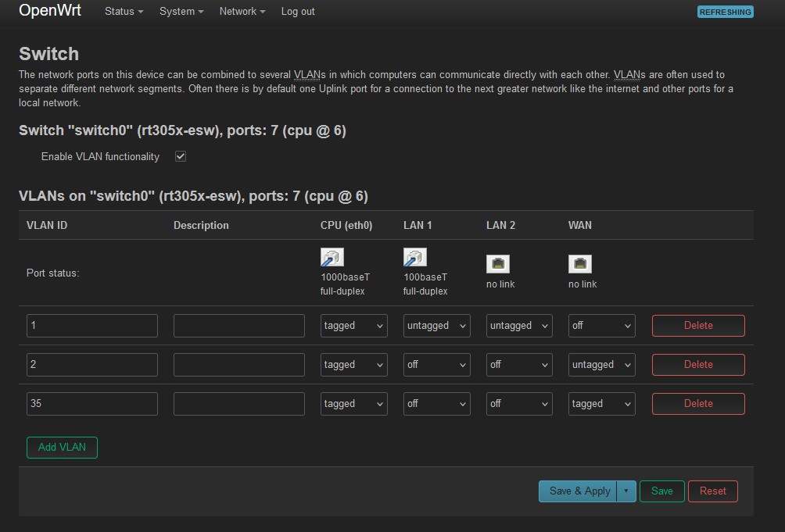785x532 pixels.
Task: Click the REFRESHING status badge
Action: point(725,12)
